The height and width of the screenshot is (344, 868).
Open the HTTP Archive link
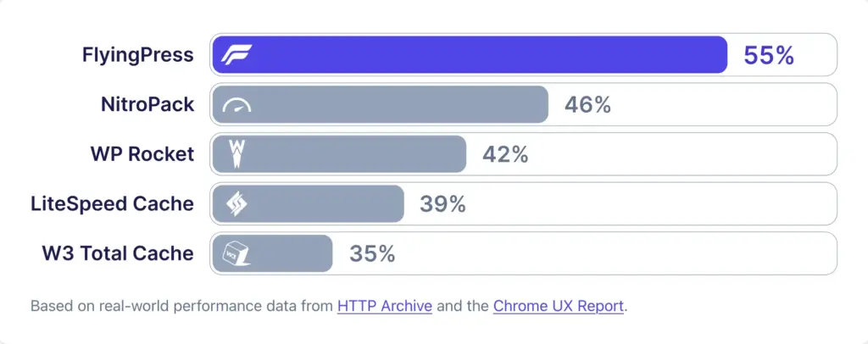click(x=385, y=306)
